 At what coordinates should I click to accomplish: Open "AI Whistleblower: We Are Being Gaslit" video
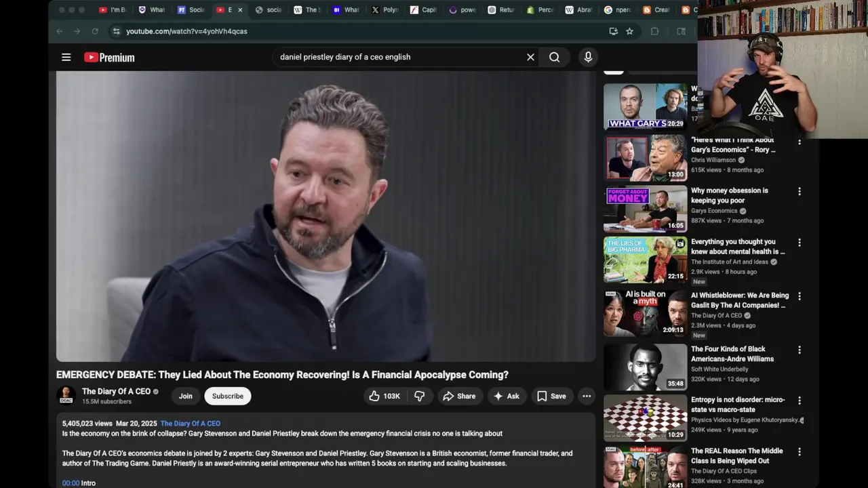(x=740, y=300)
